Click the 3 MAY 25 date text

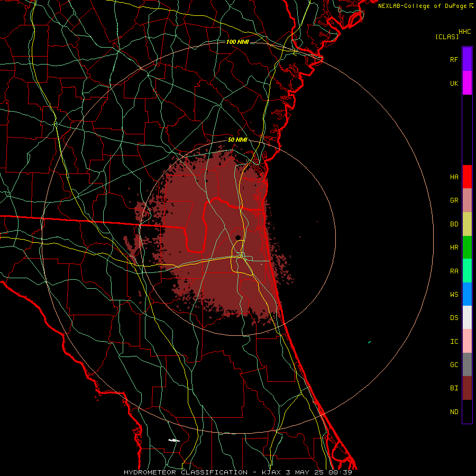[305, 472]
